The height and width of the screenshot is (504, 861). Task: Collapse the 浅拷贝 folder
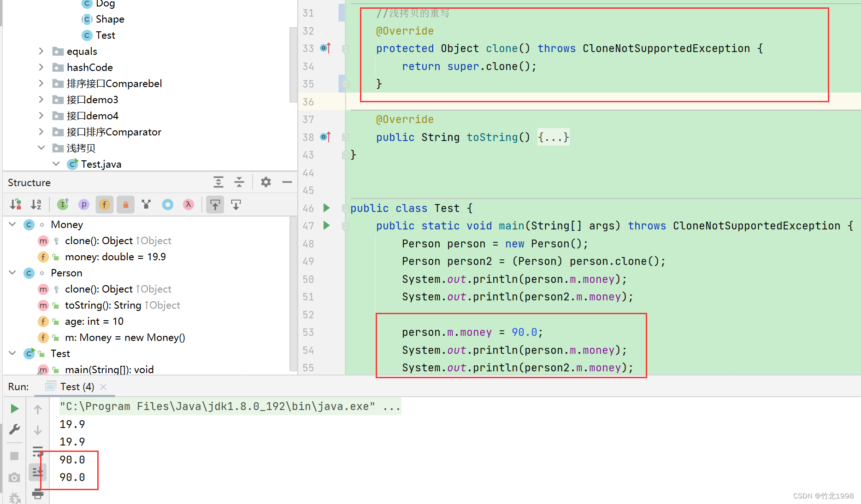[x=41, y=148]
